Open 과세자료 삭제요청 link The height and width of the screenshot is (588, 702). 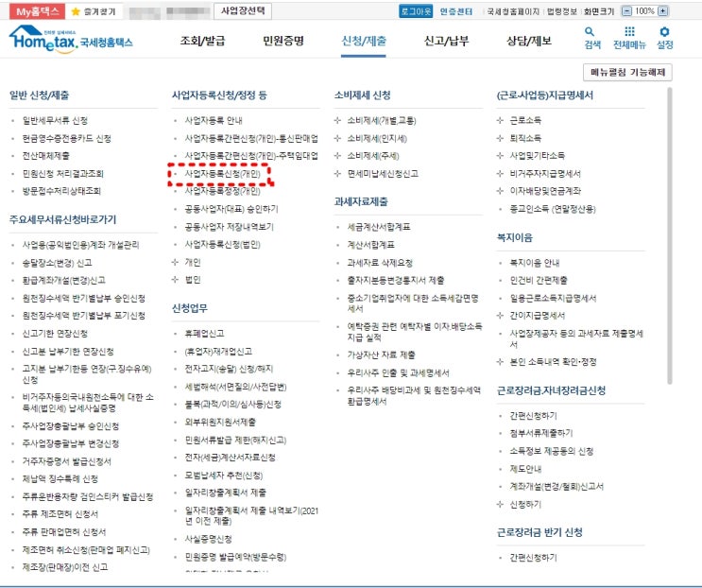(x=380, y=263)
